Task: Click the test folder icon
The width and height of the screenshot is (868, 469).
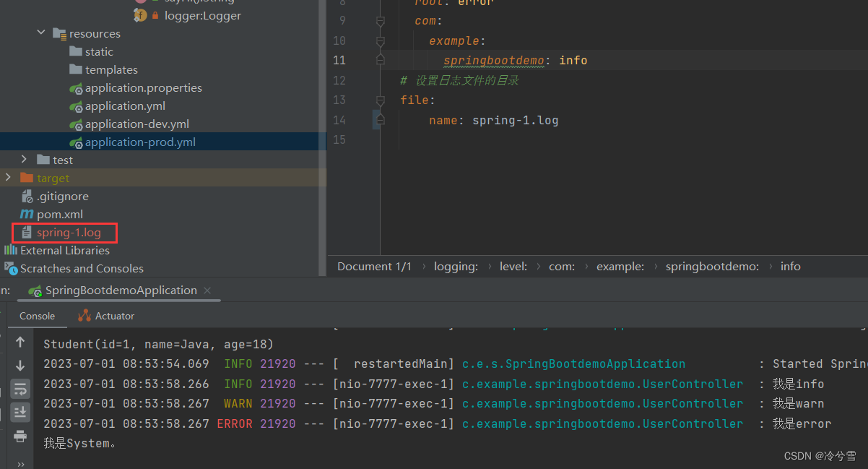Action: (x=43, y=160)
